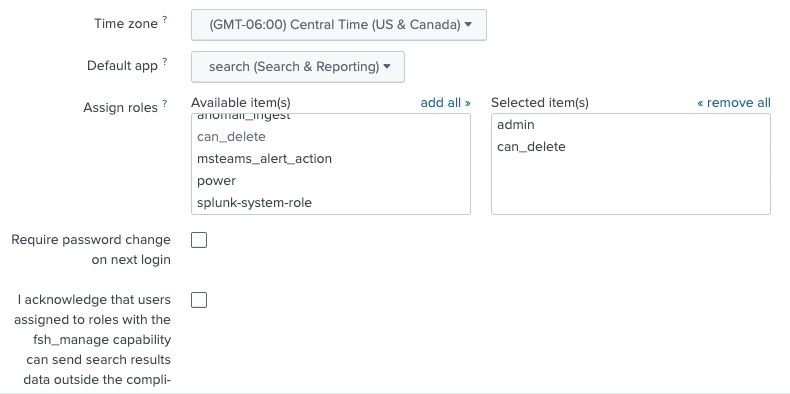This screenshot has width=790, height=394.
Task: Click the help icon next to Assign roles
Action: pyautogui.click(x=164, y=104)
